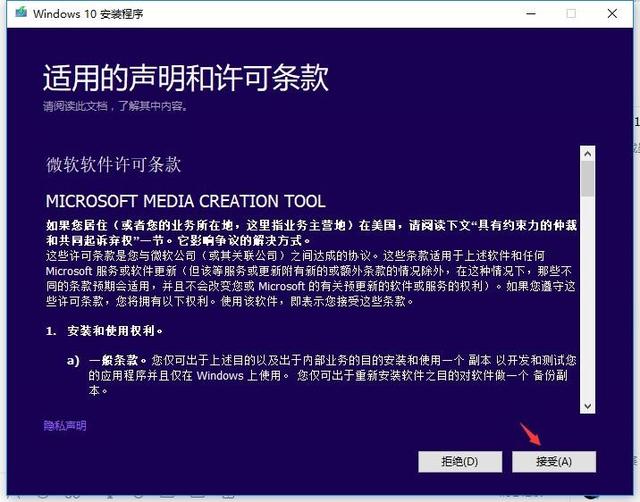Image resolution: width=640 pixels, height=502 pixels.
Task: Open the 隐私声明 privacy statement link
Action: [65, 426]
